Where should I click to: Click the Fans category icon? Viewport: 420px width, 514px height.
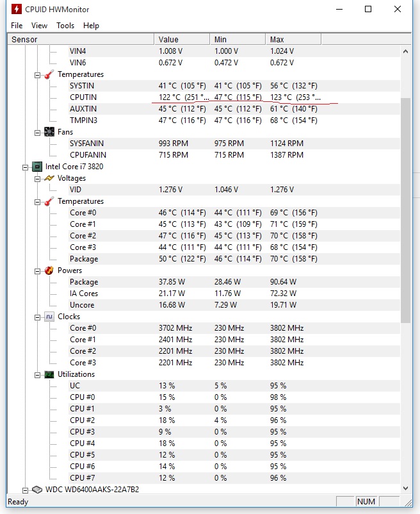[x=49, y=132]
